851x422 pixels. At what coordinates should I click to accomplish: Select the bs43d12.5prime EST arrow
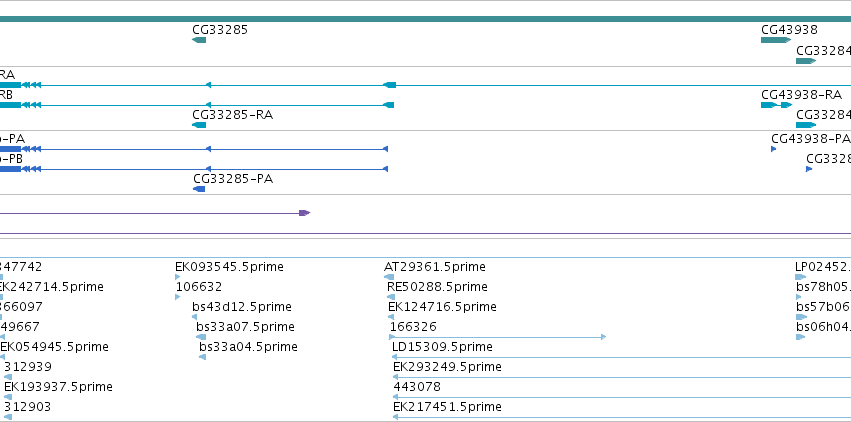tap(195, 317)
